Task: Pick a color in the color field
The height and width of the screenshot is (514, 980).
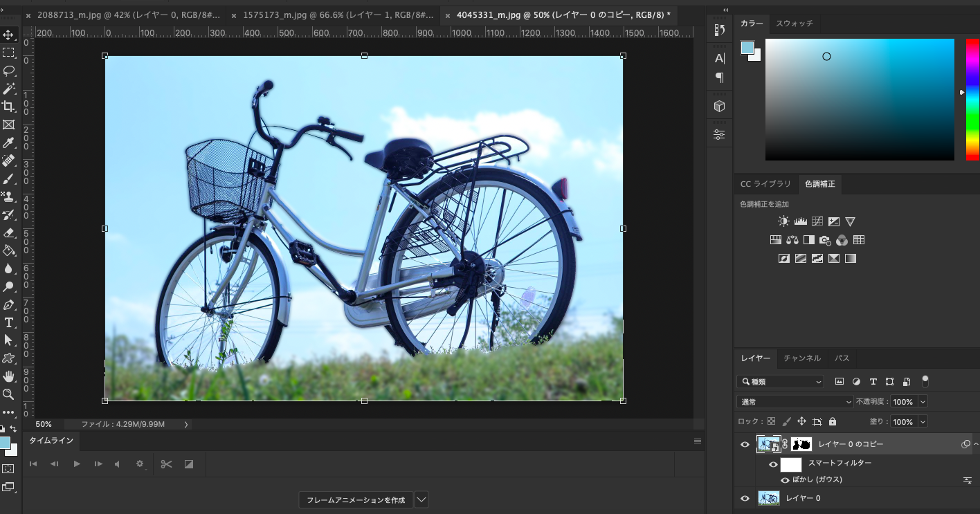Action: coord(860,100)
